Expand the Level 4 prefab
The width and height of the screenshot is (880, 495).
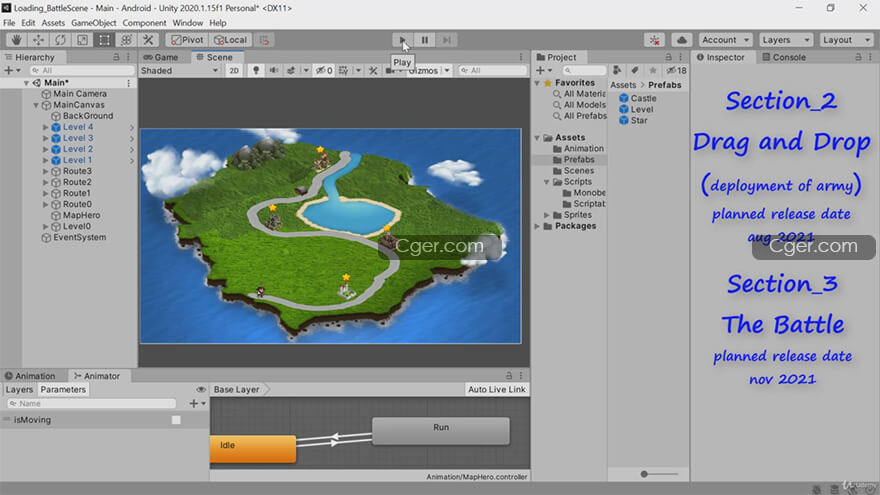46,127
